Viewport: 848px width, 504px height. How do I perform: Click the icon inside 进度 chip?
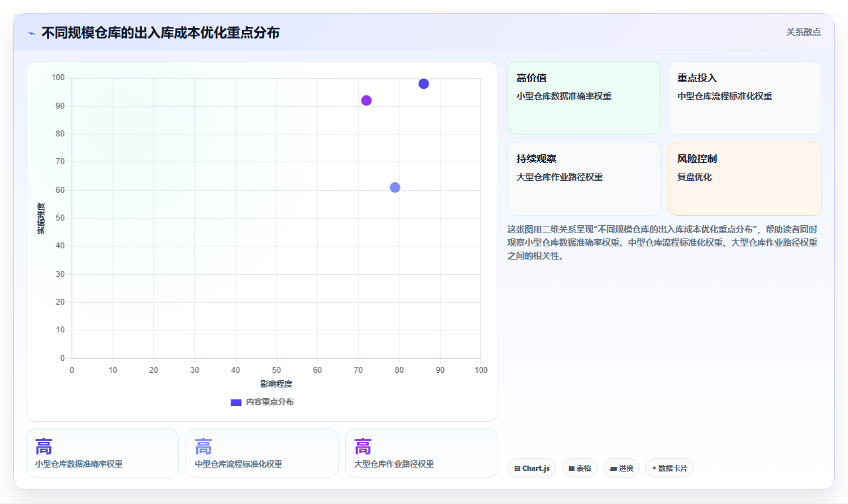[x=613, y=469]
